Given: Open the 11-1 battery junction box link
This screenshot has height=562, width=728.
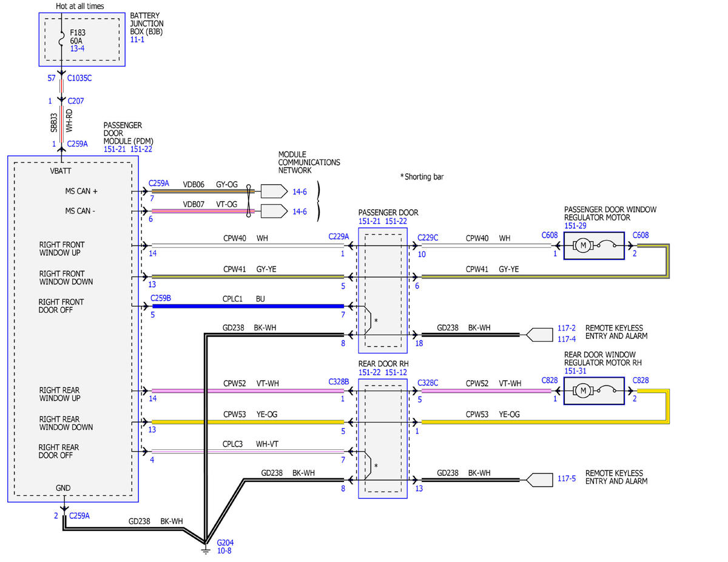Looking at the screenshot, I should (x=138, y=38).
